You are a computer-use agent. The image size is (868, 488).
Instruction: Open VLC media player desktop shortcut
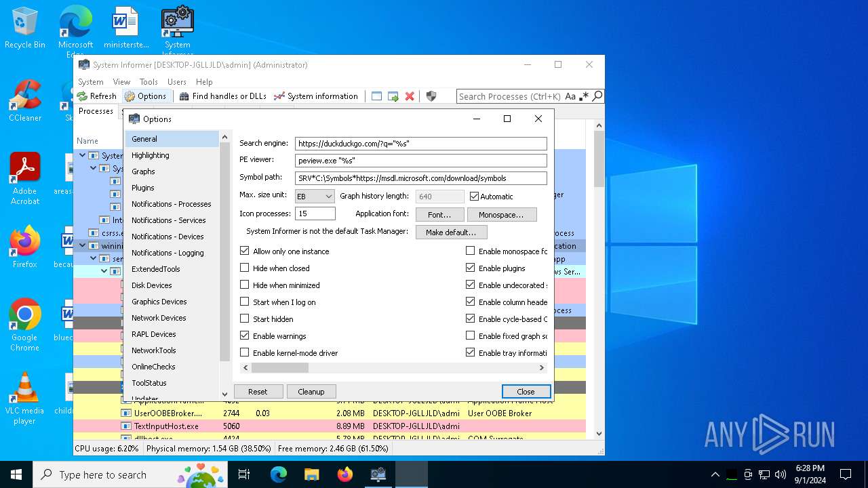tap(25, 399)
